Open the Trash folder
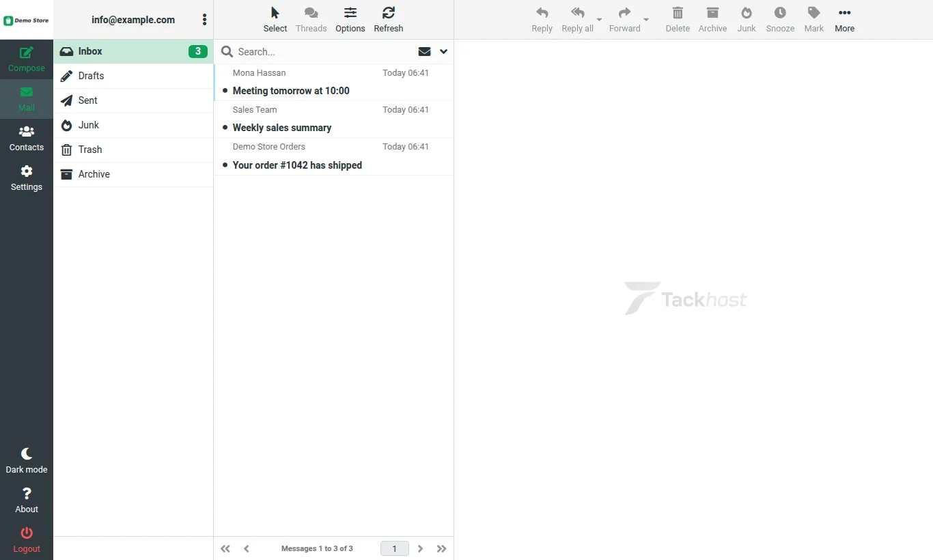This screenshot has width=933, height=560. (x=133, y=150)
